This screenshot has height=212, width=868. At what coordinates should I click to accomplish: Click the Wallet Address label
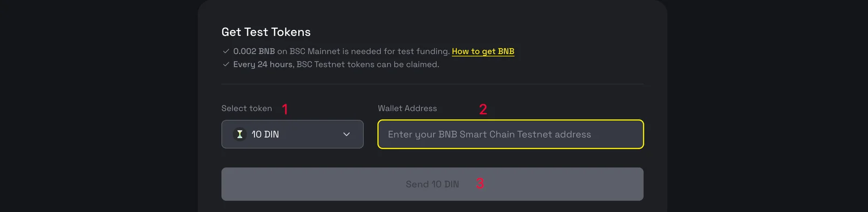407,108
